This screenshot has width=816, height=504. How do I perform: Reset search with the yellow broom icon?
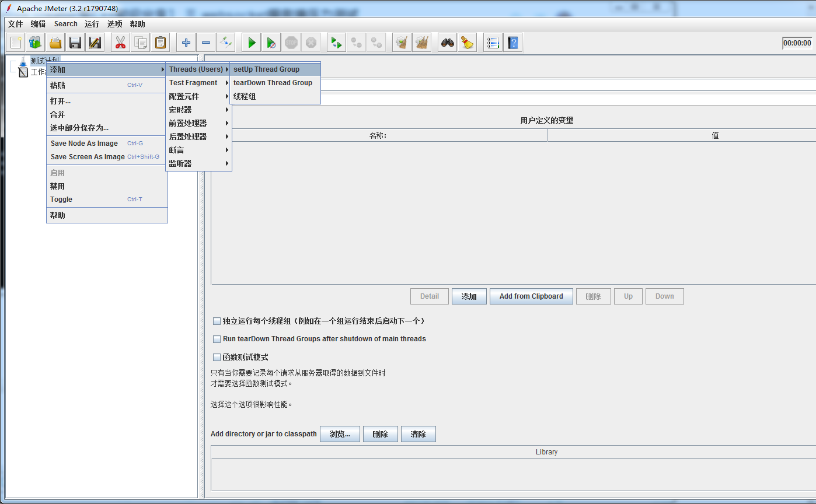tap(468, 43)
